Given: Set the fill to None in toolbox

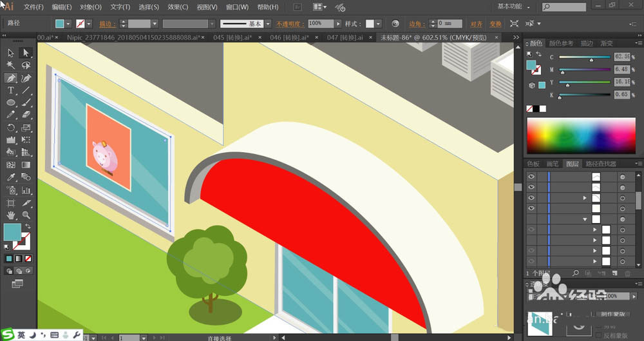Looking at the screenshot, I should click(28, 258).
